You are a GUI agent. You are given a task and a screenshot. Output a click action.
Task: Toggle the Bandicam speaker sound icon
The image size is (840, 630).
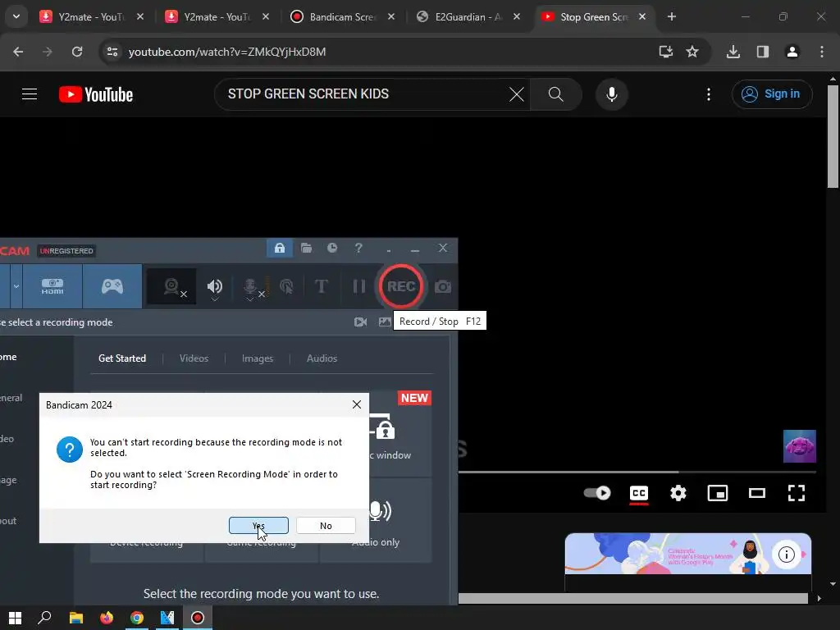click(215, 286)
